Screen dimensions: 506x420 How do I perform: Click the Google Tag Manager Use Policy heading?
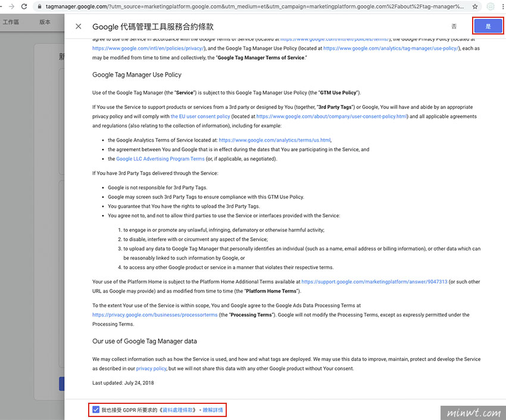(137, 74)
